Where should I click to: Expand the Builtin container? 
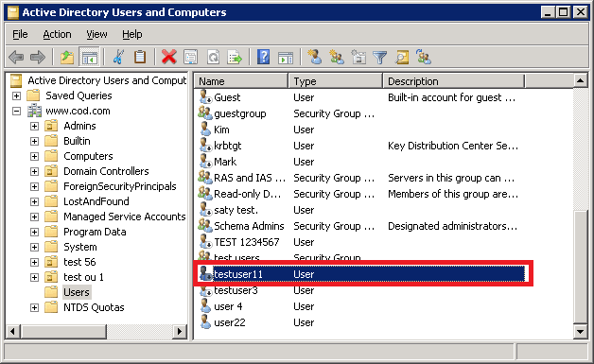coord(34,141)
